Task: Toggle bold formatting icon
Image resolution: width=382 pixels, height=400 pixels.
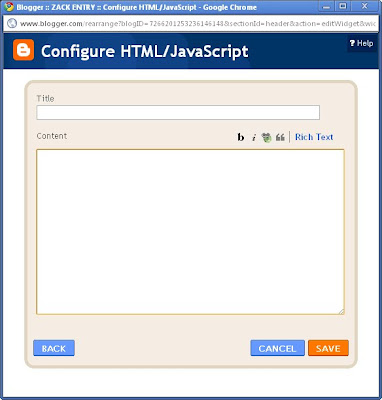Action: (241, 137)
